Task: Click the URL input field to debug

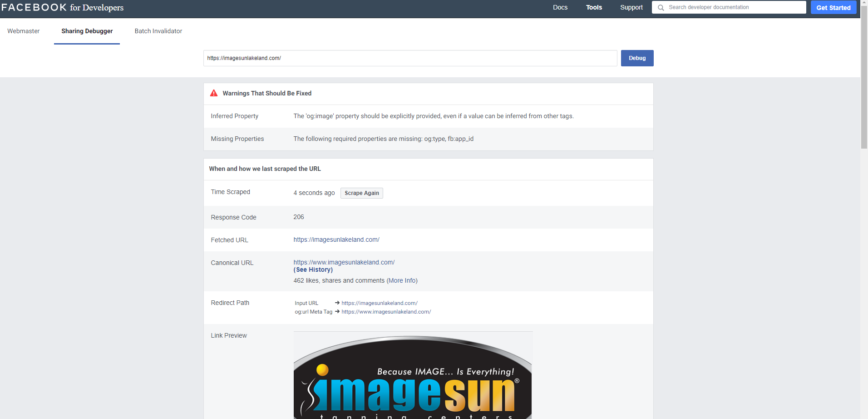Action: pyautogui.click(x=410, y=58)
